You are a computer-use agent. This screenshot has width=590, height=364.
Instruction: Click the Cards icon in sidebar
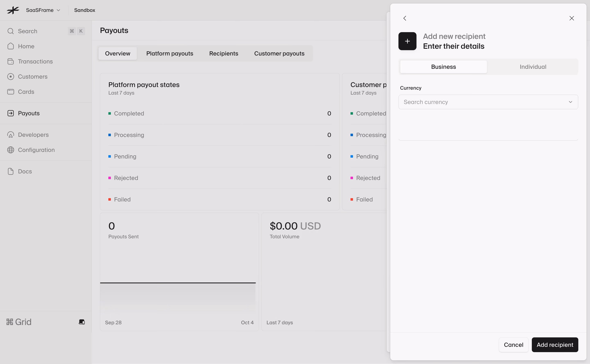(11, 92)
